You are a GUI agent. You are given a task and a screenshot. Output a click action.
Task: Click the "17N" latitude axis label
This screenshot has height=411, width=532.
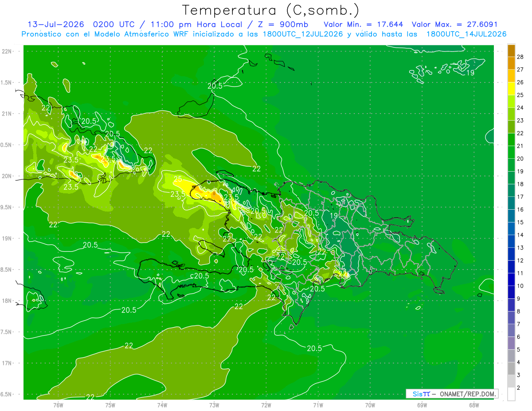(7, 364)
